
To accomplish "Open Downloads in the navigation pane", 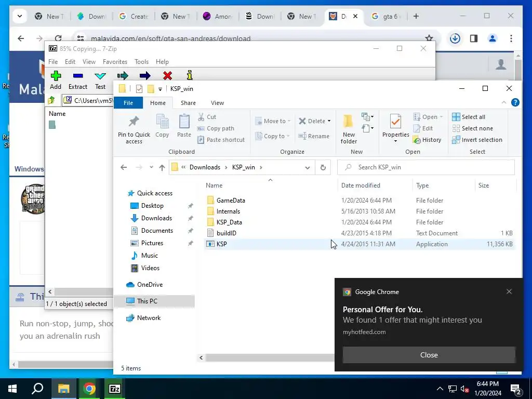I will pyautogui.click(x=156, y=218).
